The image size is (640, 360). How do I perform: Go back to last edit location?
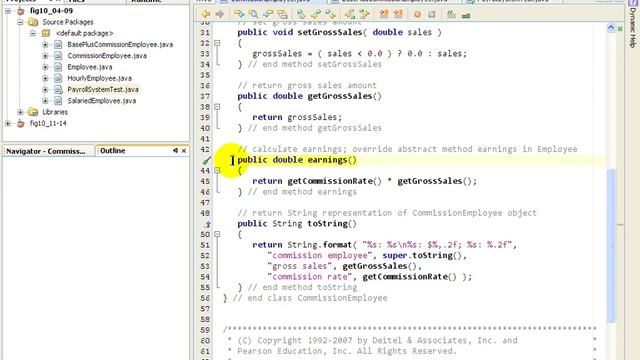pyautogui.click(x=205, y=15)
